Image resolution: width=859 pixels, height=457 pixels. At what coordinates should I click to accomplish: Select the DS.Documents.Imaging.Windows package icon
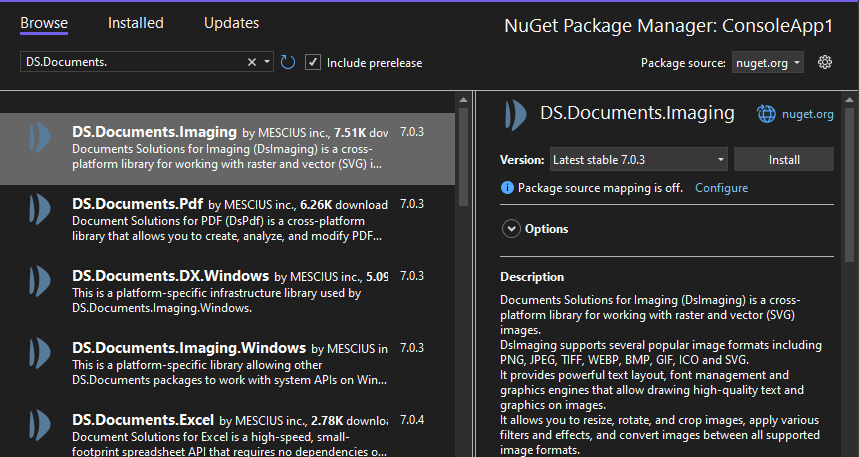[39, 353]
